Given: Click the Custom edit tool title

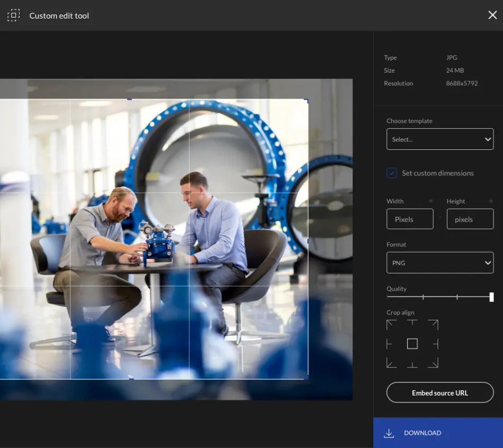Looking at the screenshot, I should (59, 15).
